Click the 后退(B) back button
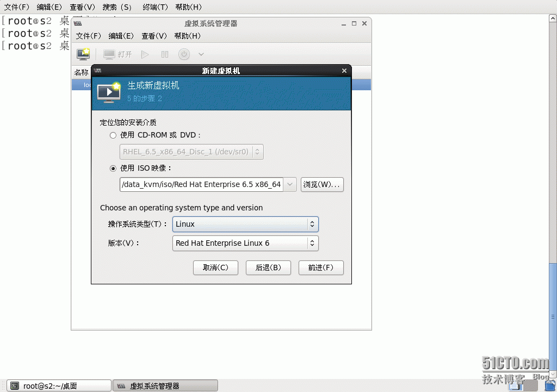Image resolution: width=557 pixels, height=392 pixels. 268,267
